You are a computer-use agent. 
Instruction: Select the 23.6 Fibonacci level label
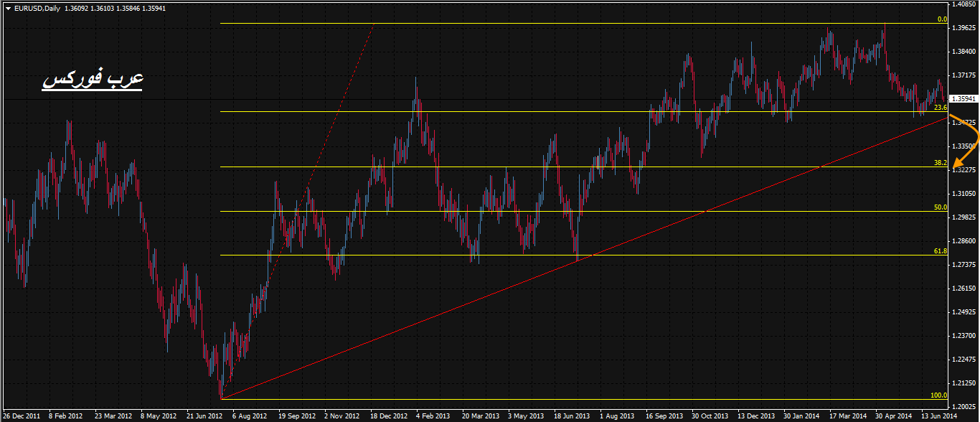(941, 107)
